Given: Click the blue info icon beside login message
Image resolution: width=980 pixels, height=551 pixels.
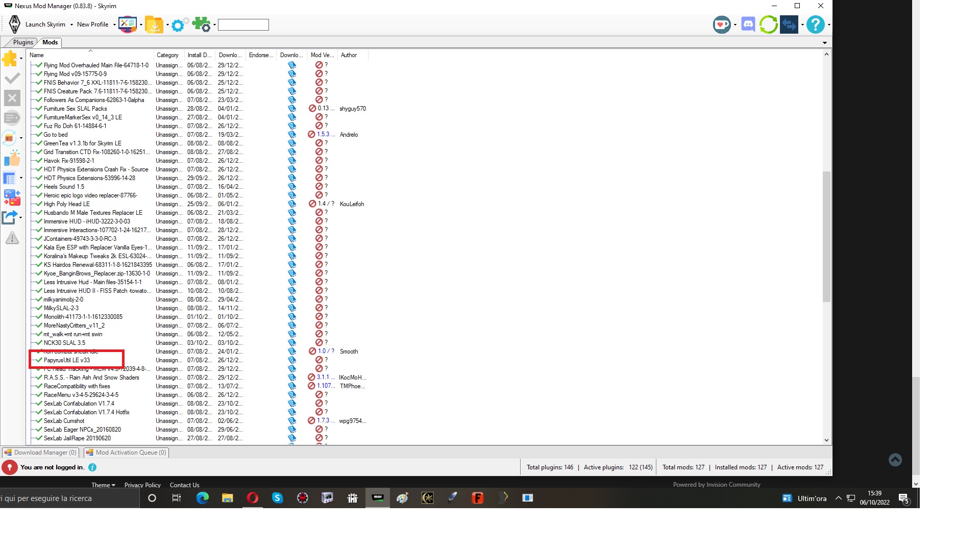Looking at the screenshot, I should 92,467.
